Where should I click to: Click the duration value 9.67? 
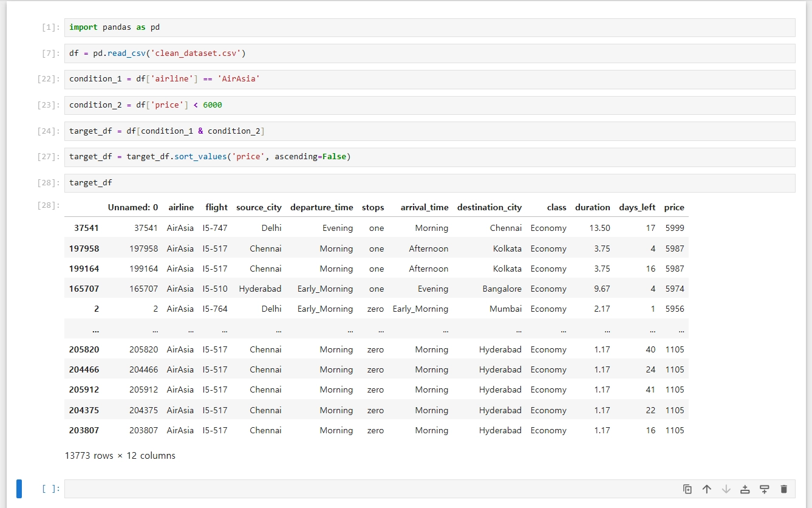pyautogui.click(x=602, y=289)
